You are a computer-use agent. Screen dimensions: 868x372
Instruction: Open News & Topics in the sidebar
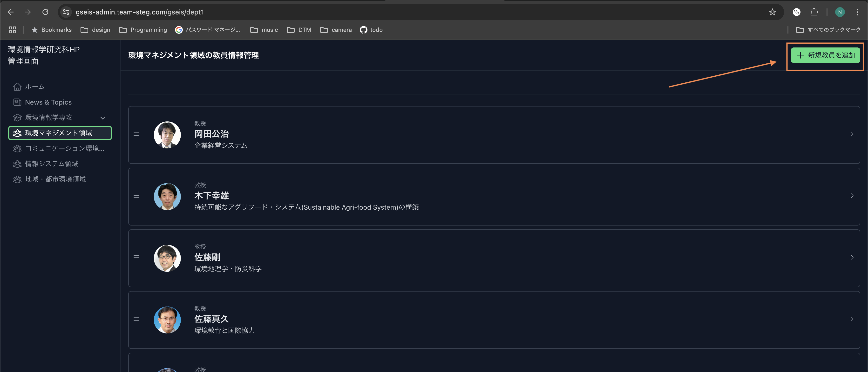[48, 102]
